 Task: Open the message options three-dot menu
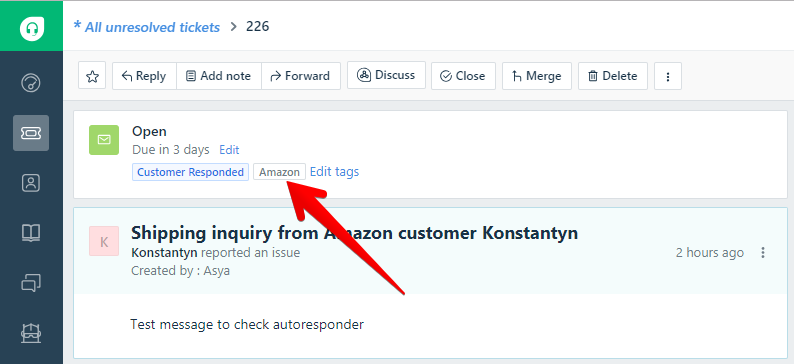pos(763,253)
